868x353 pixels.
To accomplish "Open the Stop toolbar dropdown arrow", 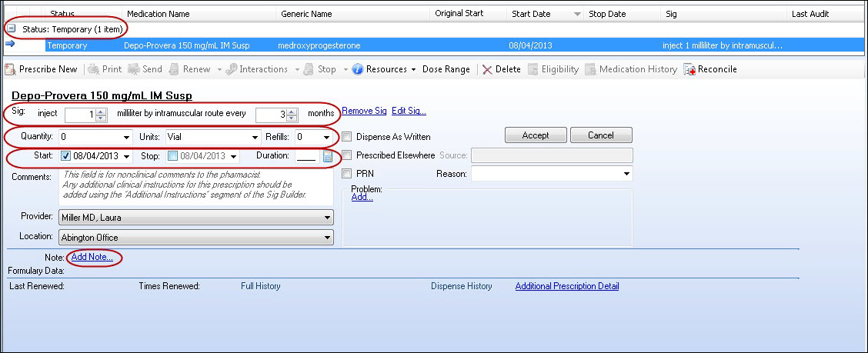I will 346,69.
